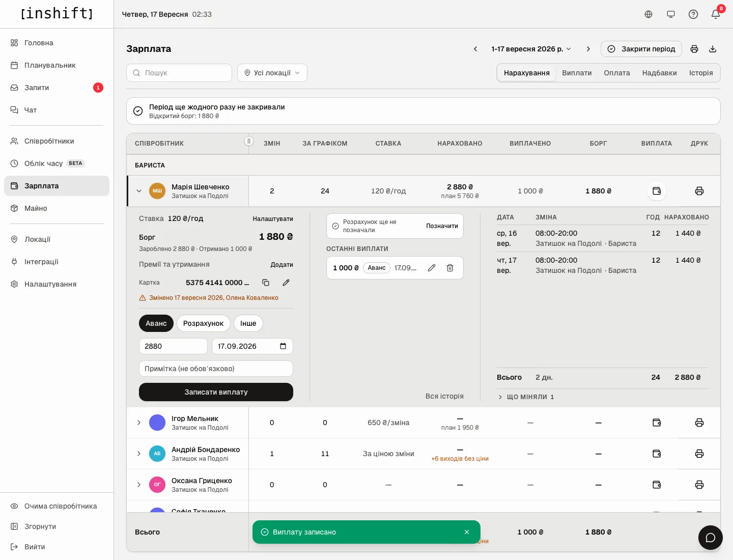Expand Ігор Мельник row

139,423
